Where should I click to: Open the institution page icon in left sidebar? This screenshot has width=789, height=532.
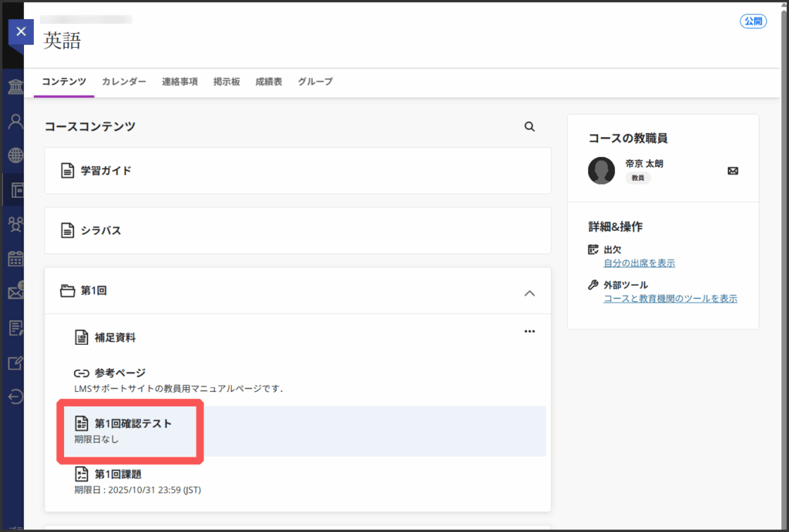click(x=15, y=86)
